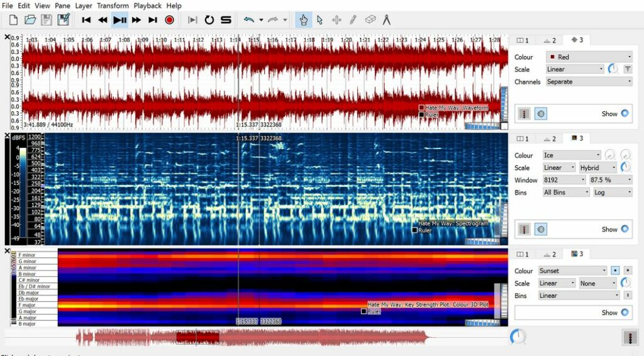Open the waveform Colour dropdown showing Red
This screenshot has height=356, width=644.
tap(589, 57)
